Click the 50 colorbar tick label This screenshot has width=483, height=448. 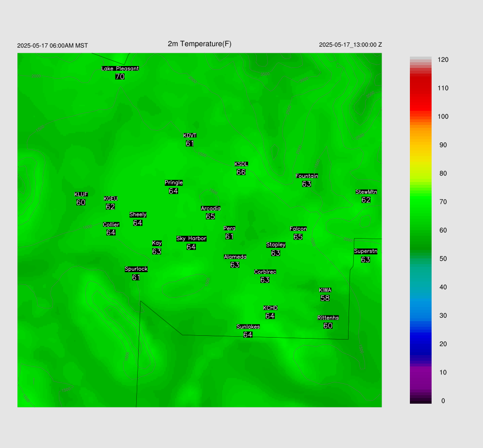[443, 258]
